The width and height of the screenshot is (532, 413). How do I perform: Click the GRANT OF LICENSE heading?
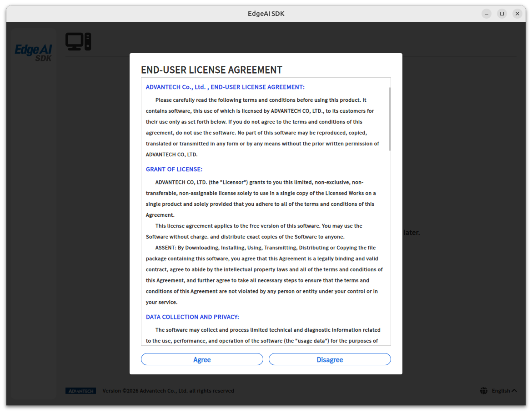tap(174, 169)
